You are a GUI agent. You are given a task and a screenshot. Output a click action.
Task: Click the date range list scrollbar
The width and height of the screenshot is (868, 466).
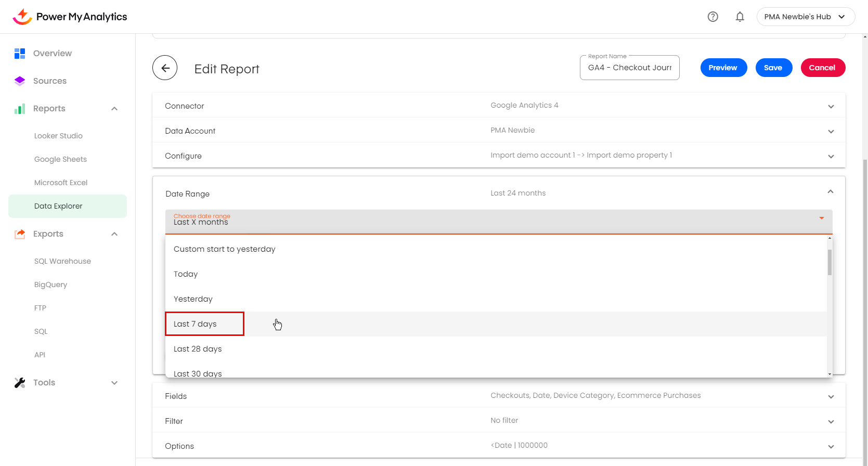pyautogui.click(x=830, y=262)
